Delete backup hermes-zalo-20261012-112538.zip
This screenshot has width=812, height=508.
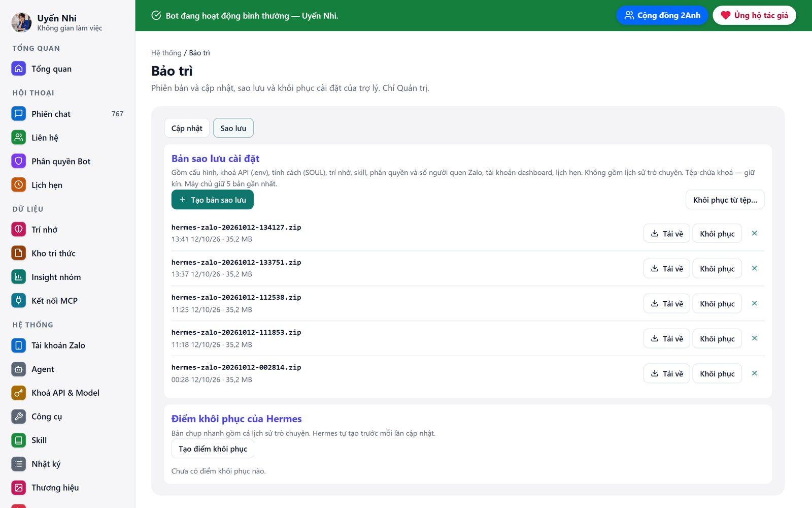pos(754,303)
